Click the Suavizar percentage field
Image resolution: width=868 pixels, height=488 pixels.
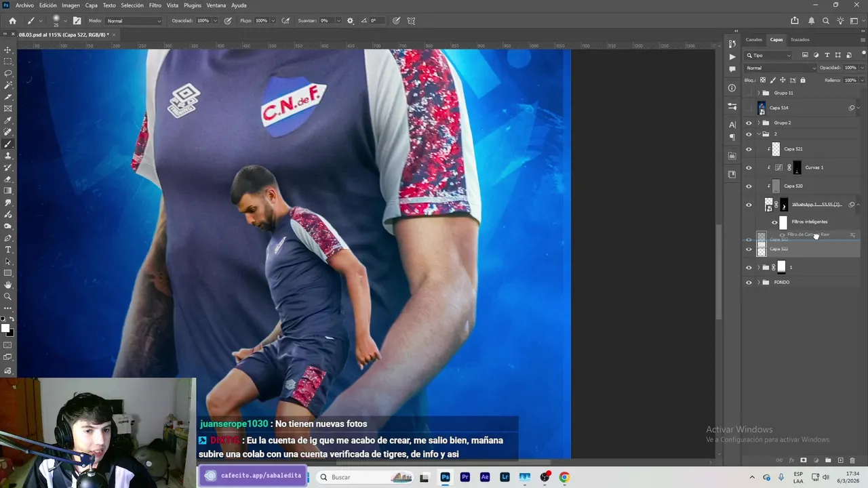[325, 21]
